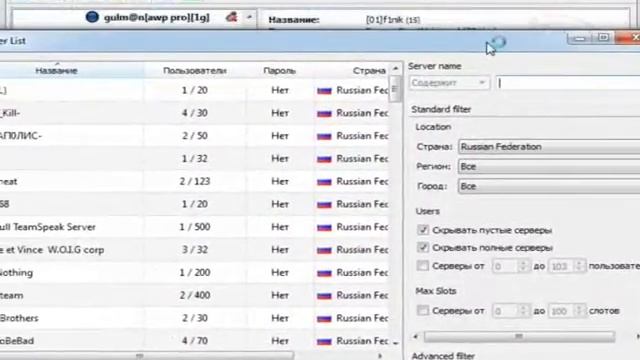Minimize the Server List window
Viewport: 640px width, 360px height.
coord(580,38)
